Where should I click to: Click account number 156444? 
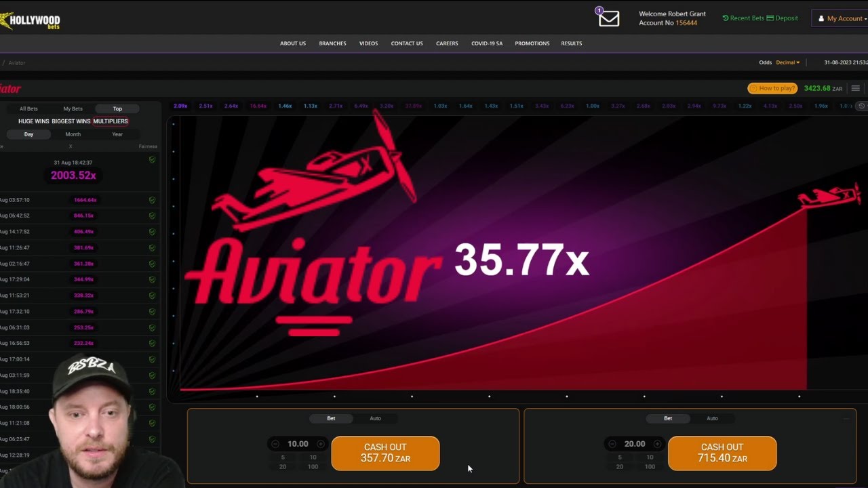point(686,23)
